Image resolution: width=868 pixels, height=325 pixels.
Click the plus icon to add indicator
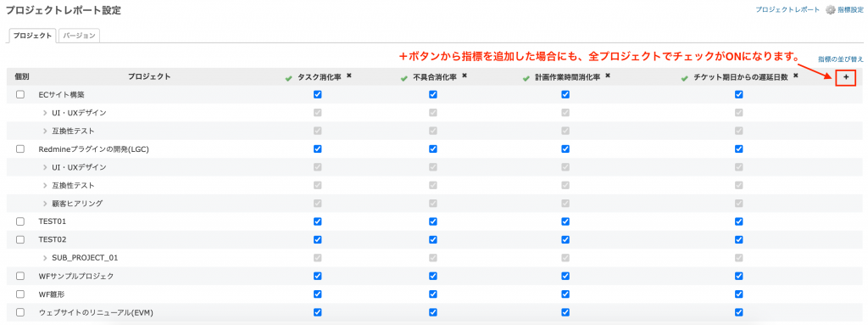845,78
